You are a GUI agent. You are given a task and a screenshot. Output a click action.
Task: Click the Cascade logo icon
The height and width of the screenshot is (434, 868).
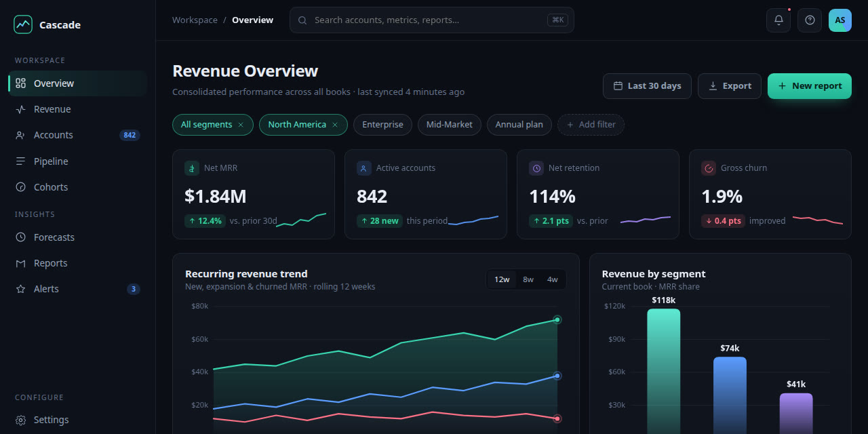coord(23,24)
